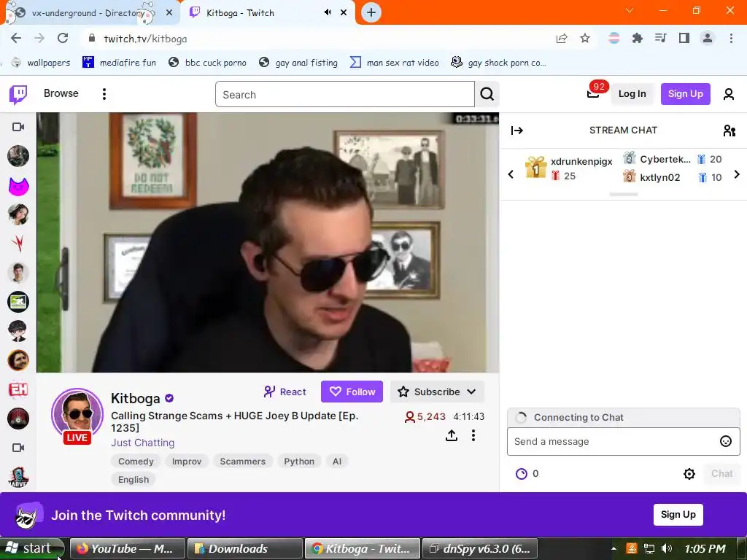Open the Chrome three-dot menu
Viewport: 747px width, 560px height.
click(731, 38)
